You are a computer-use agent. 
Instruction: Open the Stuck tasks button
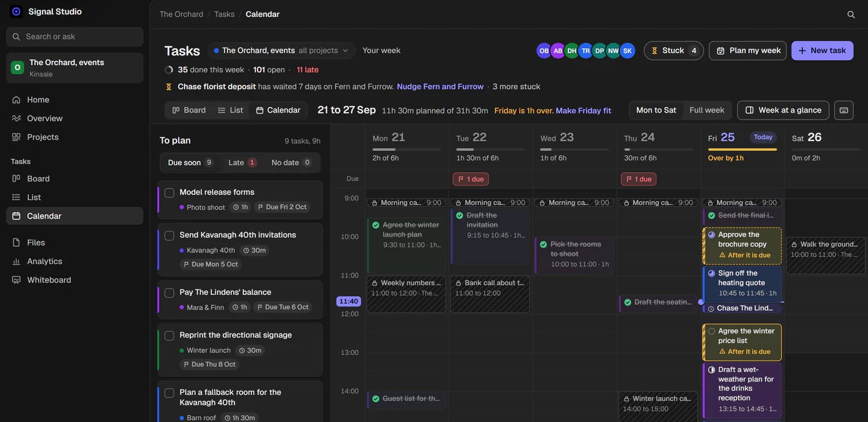point(674,51)
